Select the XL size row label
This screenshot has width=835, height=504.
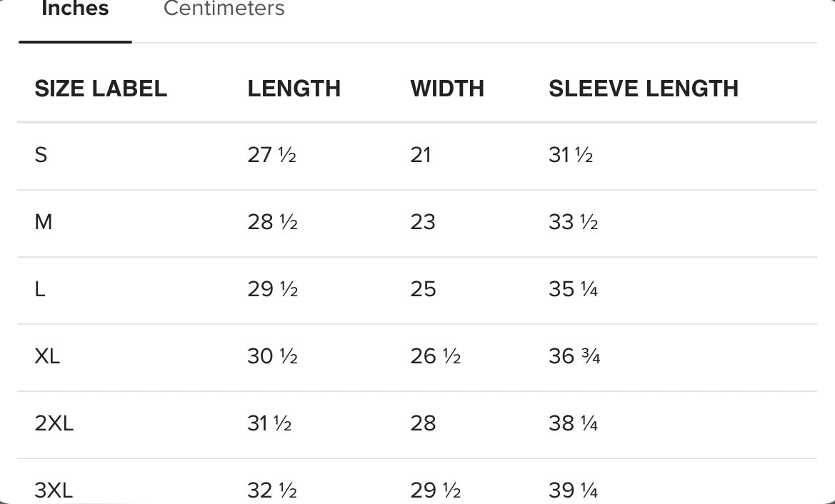pos(47,356)
